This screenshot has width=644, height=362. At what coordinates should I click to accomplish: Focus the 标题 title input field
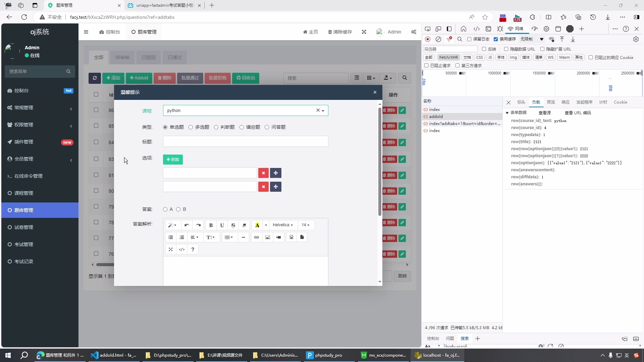pos(246,141)
